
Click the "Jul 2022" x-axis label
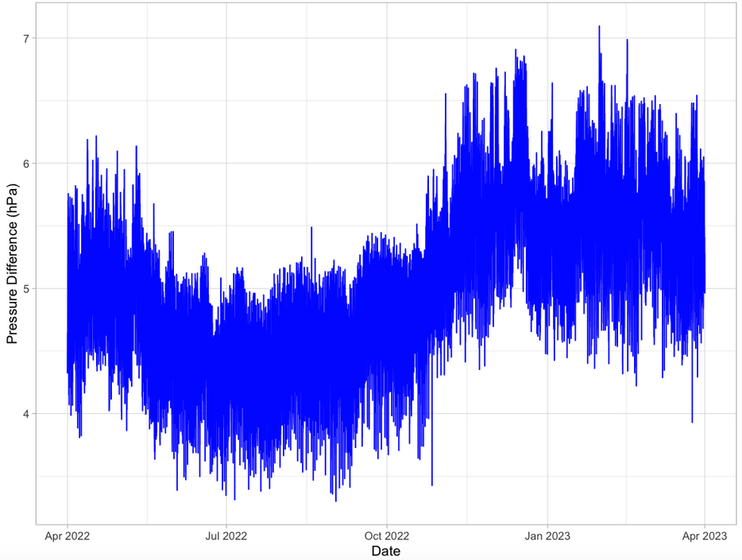click(226, 535)
